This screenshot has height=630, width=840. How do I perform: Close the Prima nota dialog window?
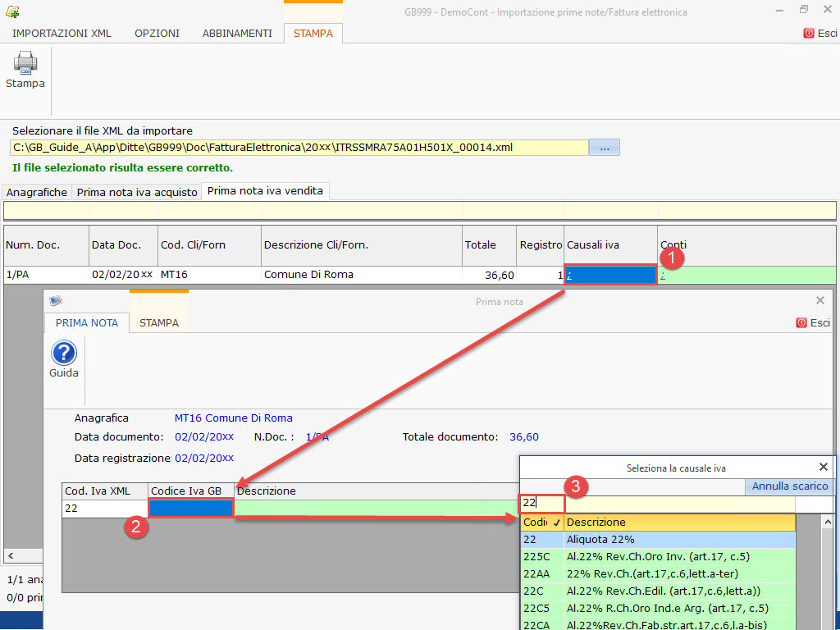pyautogui.click(x=820, y=301)
